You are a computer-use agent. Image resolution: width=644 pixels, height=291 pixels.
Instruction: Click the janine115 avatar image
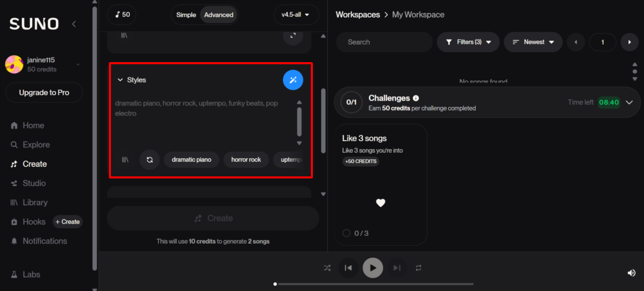click(14, 64)
